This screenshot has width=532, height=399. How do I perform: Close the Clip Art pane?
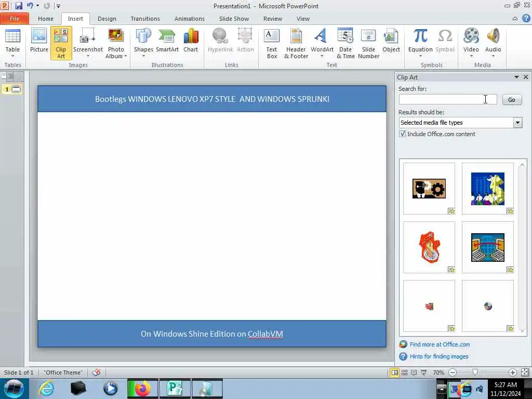pyautogui.click(x=526, y=77)
